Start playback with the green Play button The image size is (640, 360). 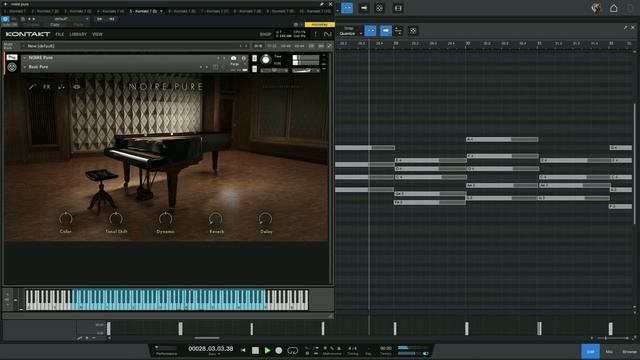pyautogui.click(x=267, y=350)
